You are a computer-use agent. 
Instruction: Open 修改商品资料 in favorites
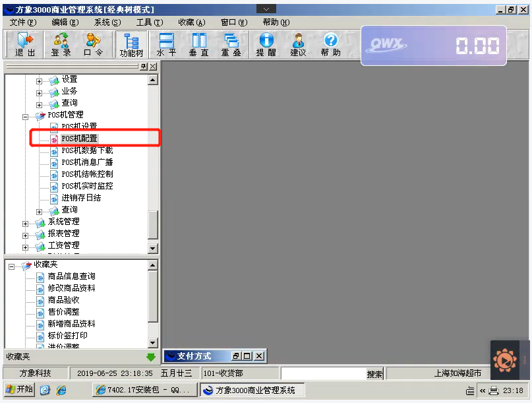tap(72, 288)
